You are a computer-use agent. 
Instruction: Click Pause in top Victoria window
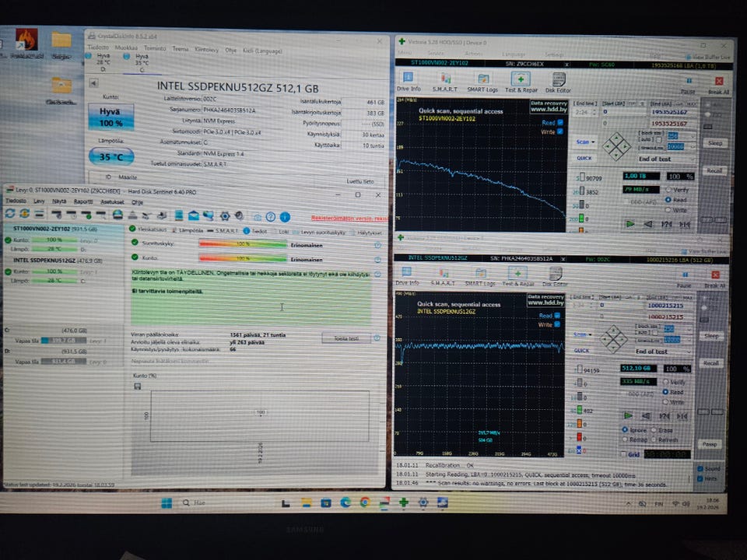pos(689,85)
